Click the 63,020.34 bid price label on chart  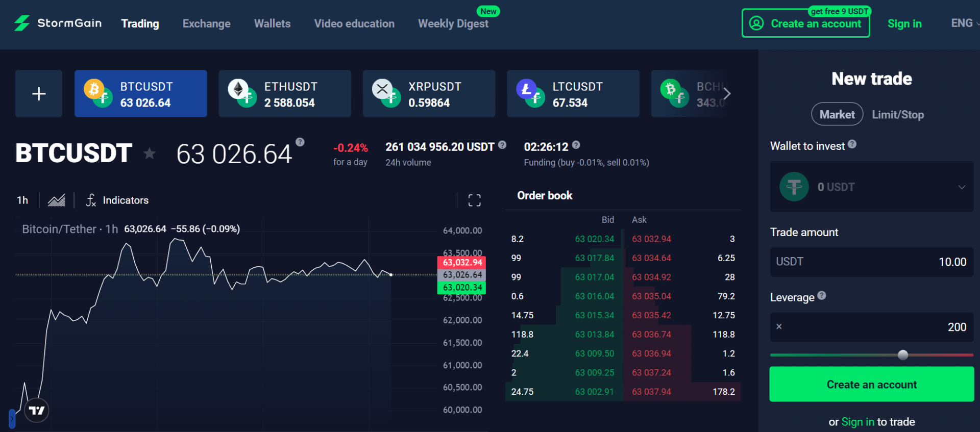pyautogui.click(x=462, y=288)
